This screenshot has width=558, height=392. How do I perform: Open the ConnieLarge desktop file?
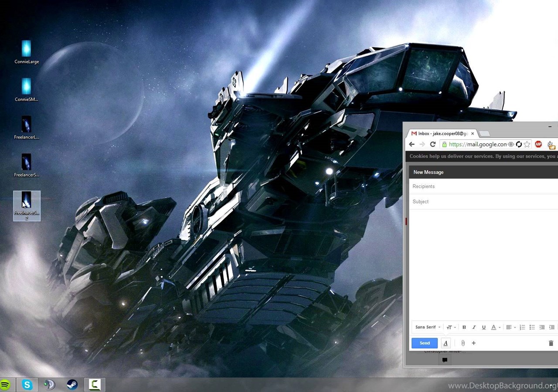[27, 52]
